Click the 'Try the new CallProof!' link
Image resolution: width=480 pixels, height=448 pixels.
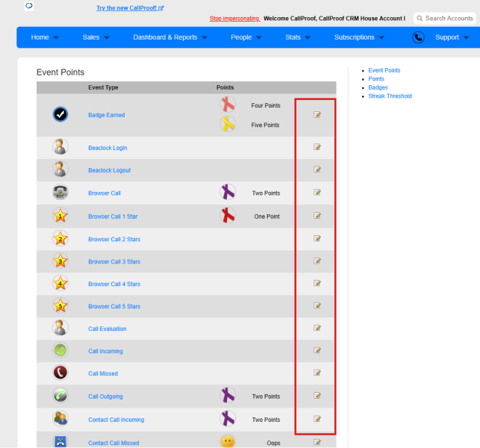tap(130, 8)
